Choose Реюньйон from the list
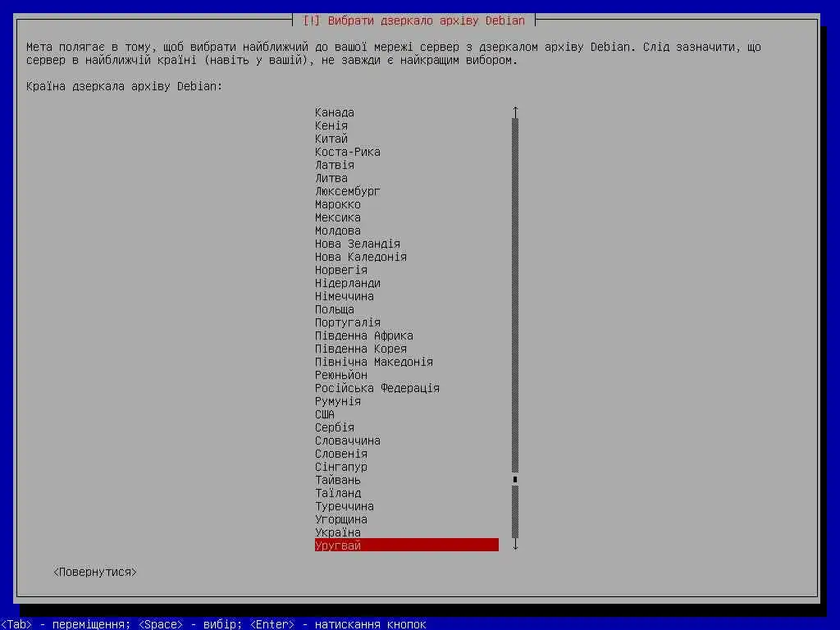This screenshot has height=630, width=840. click(x=340, y=375)
